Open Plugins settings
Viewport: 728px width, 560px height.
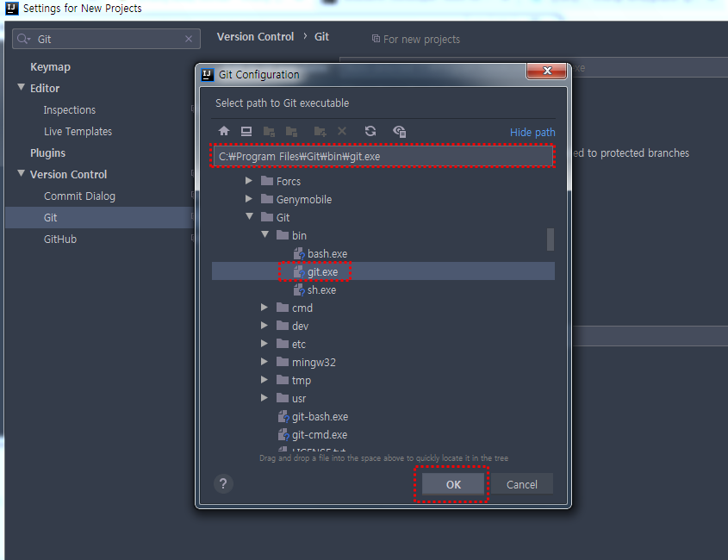tap(48, 152)
